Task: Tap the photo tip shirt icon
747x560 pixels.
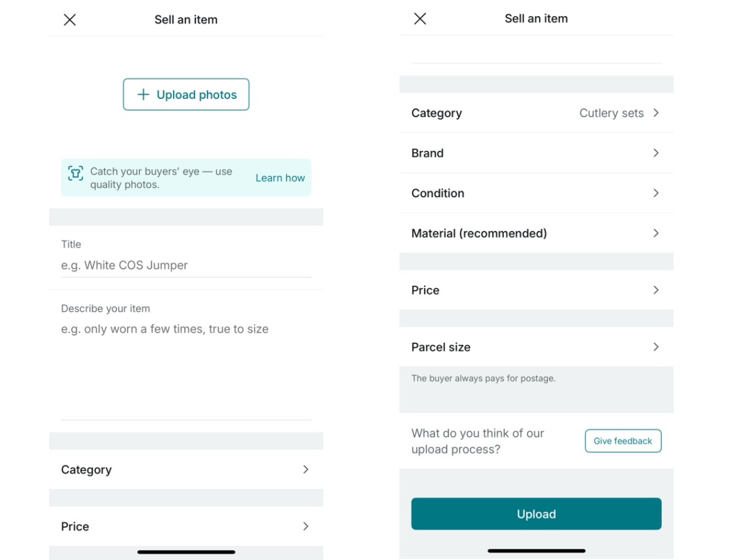Action: pyautogui.click(x=75, y=173)
